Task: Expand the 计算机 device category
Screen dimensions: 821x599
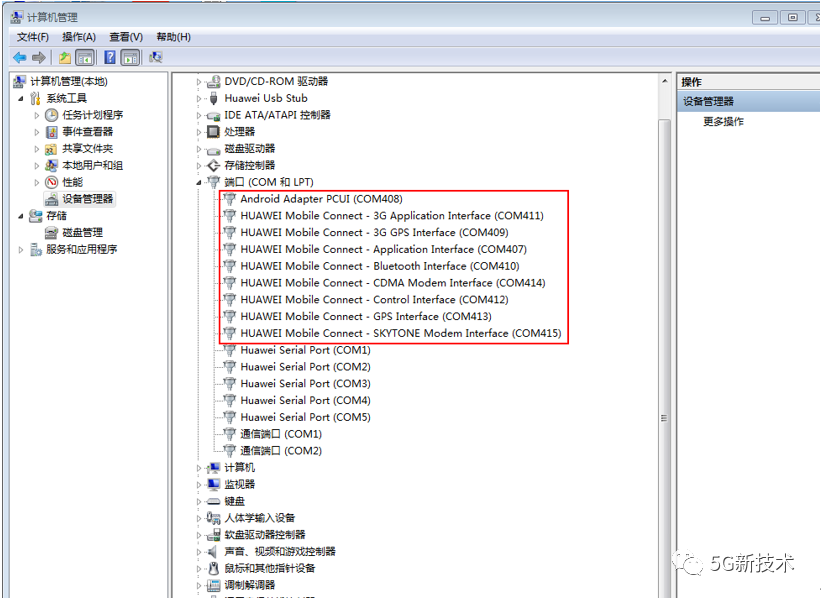Action: click(199, 468)
